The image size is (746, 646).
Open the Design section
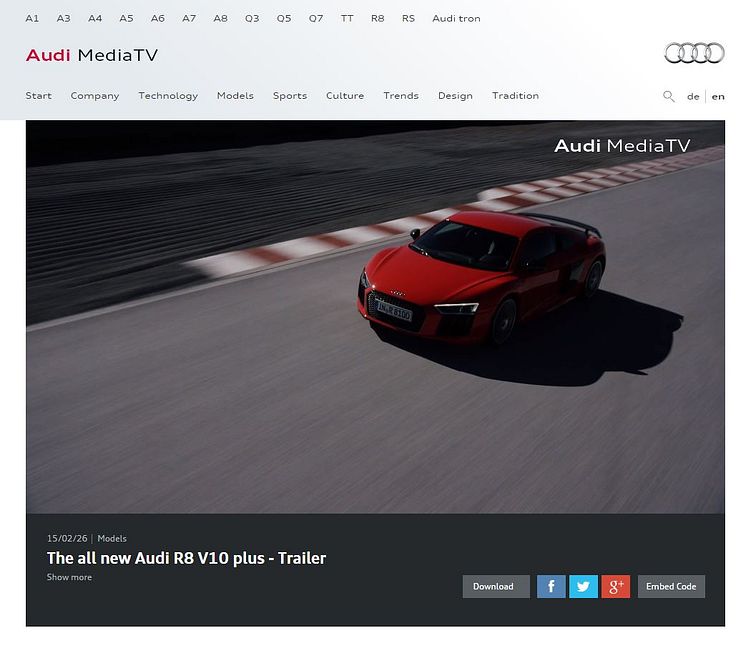pyautogui.click(x=455, y=96)
